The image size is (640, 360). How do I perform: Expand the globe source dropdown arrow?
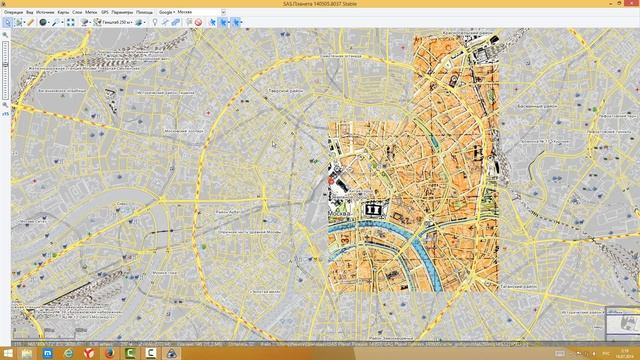coord(49,22)
